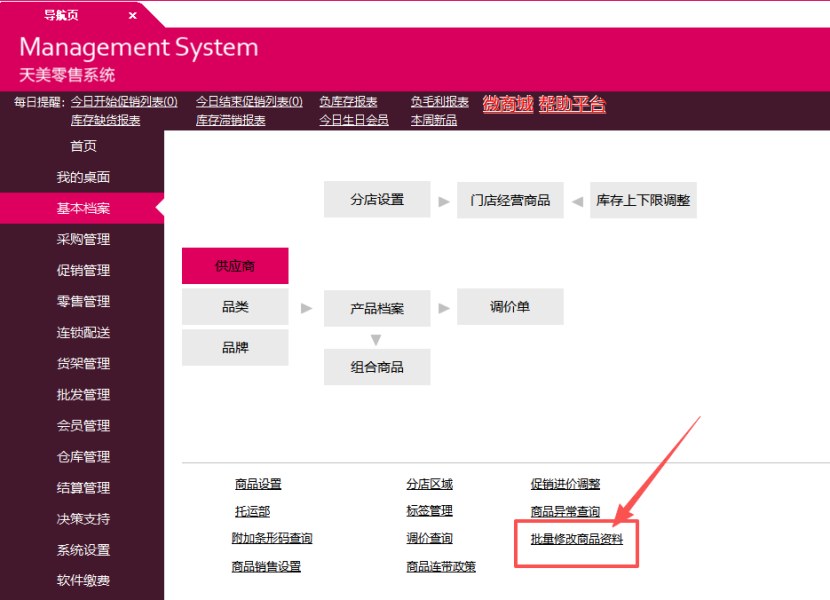The image size is (830, 600).
Task: Select 决策支持 sidebar menu
Action: [x=83, y=519]
